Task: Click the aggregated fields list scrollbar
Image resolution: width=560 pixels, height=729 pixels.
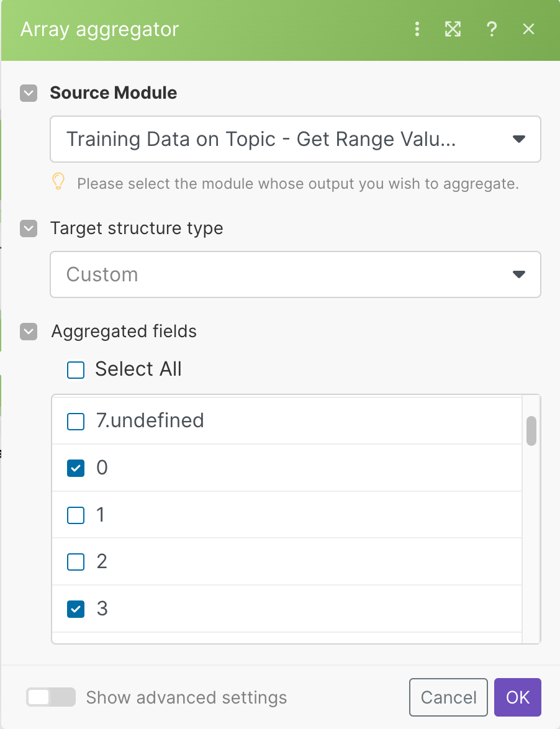Action: 531,431
